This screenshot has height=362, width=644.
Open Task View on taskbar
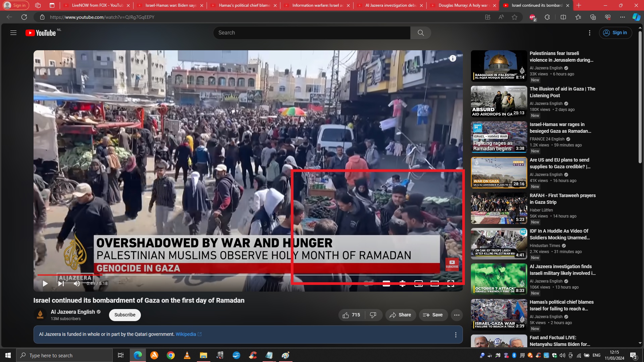click(121, 355)
